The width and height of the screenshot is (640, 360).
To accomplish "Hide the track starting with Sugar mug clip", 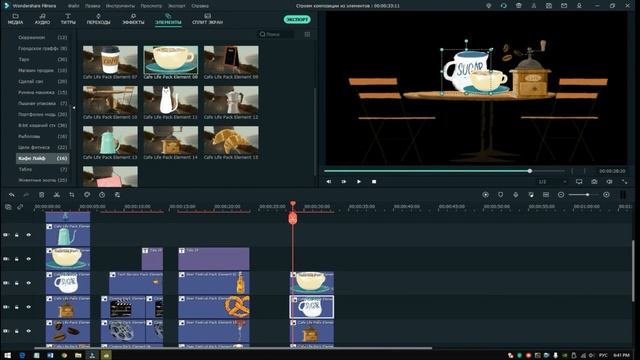I will 29,283.
